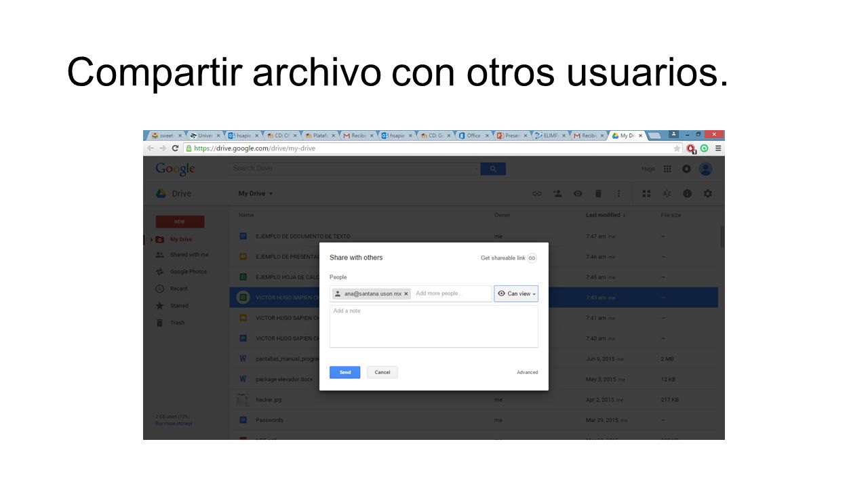868x488 pixels.
Task: Click the red NEW button
Action: click(x=180, y=222)
